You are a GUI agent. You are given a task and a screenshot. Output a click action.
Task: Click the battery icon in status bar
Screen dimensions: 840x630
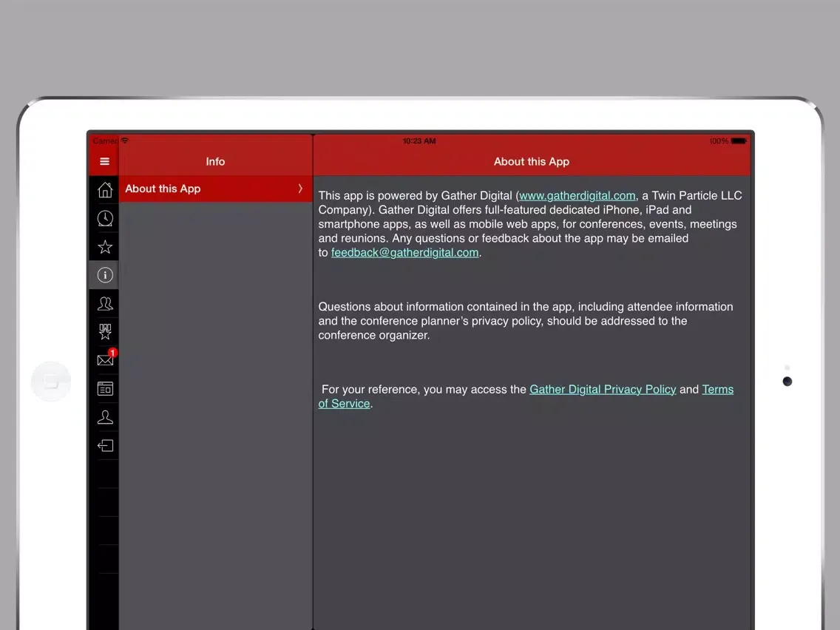click(x=739, y=141)
